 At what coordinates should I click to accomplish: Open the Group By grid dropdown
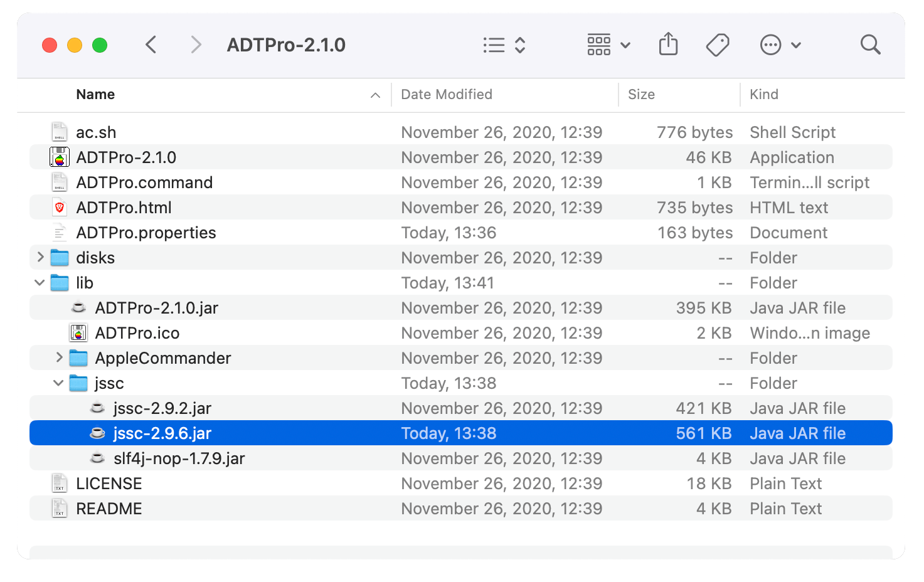click(608, 45)
